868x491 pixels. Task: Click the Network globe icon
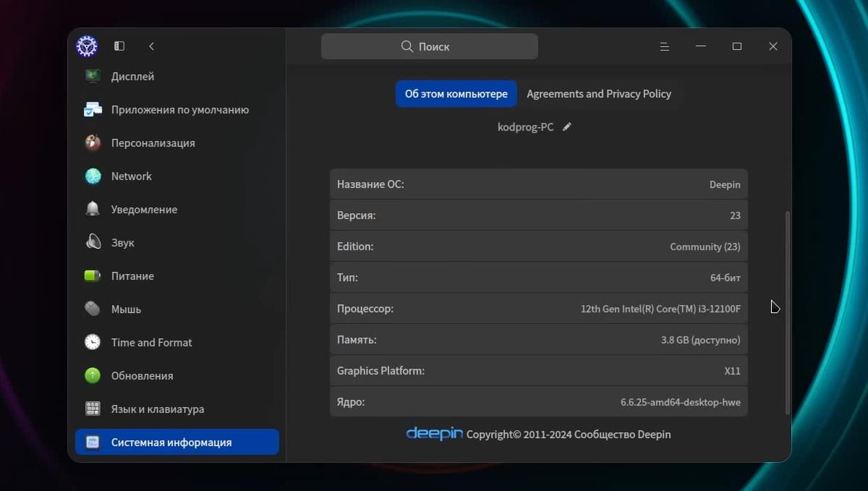93,176
